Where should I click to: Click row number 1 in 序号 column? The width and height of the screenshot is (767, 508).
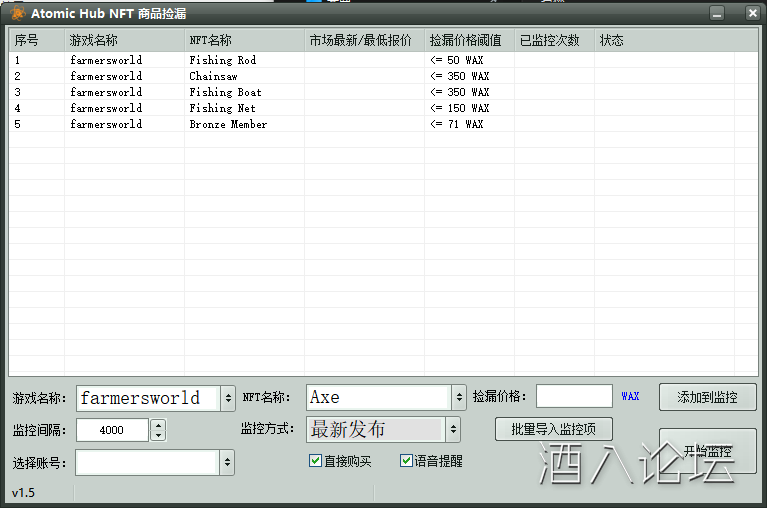[17, 60]
